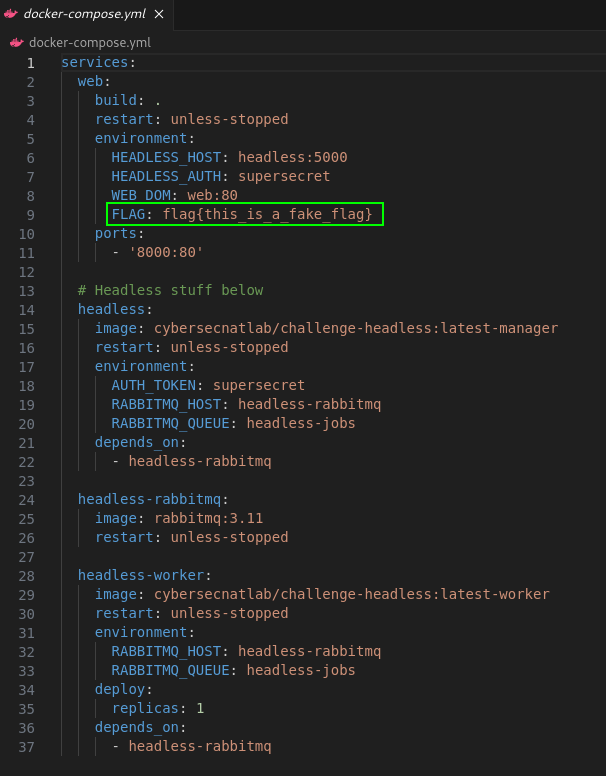Click 'unless-stopped' value on line 4
This screenshot has height=776, width=606.
pyautogui.click(x=229, y=119)
